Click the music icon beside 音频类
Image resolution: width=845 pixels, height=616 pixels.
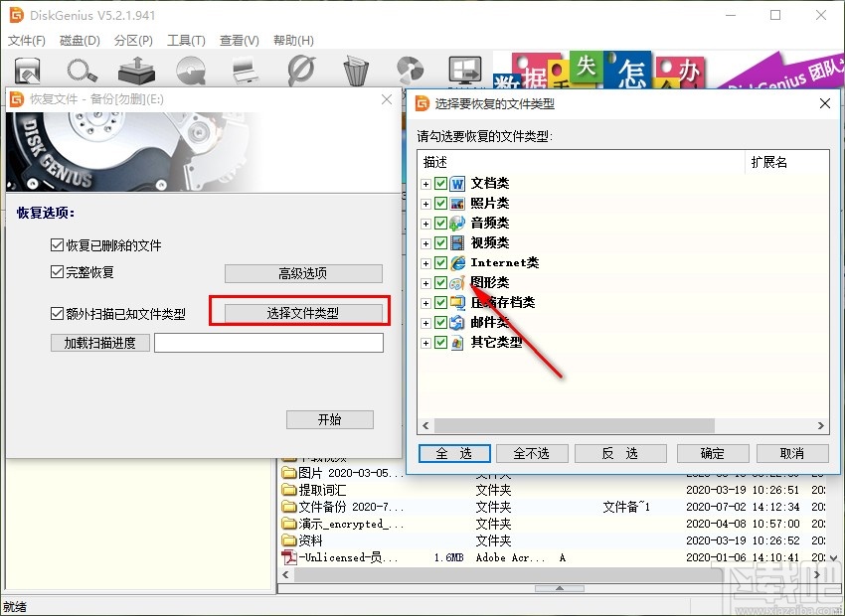[x=457, y=224]
